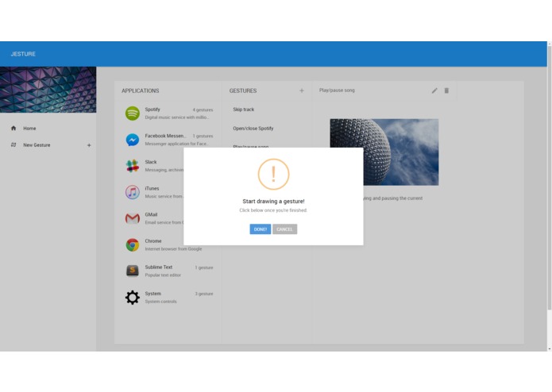Click the Facebook Messen... name text
552x392 pixels.
[165, 136]
